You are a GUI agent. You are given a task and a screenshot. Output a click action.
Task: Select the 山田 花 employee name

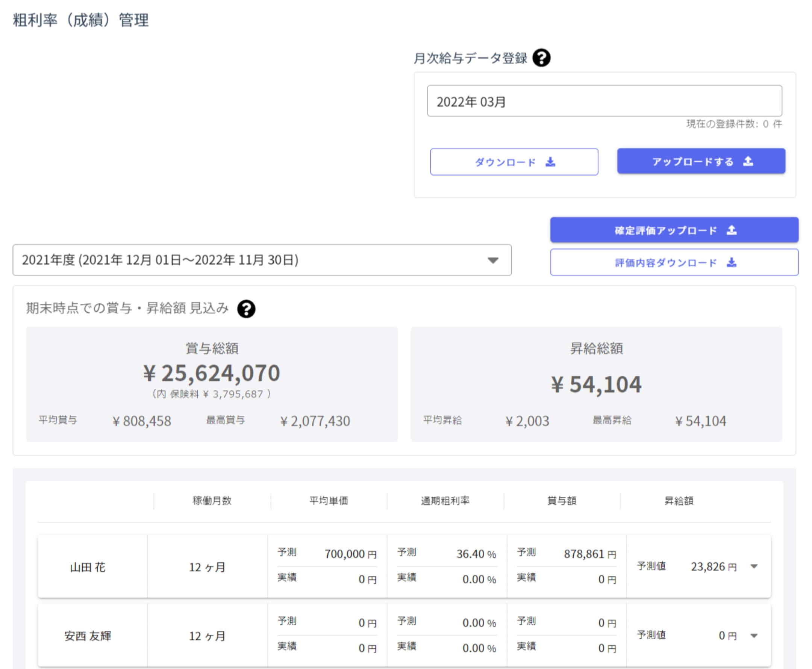(x=88, y=567)
